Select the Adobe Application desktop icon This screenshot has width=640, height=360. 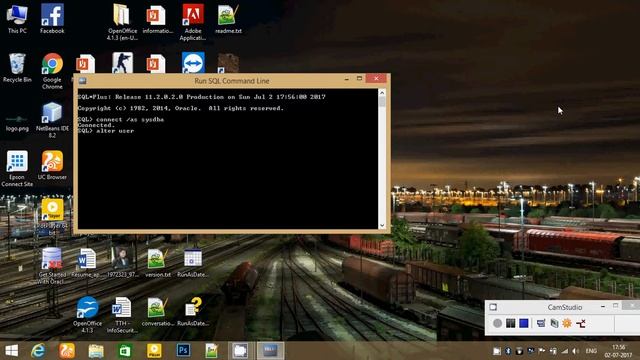(193, 22)
